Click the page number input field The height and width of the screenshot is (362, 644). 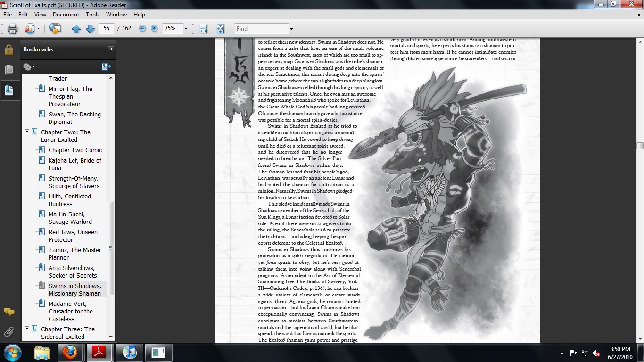(107, 29)
